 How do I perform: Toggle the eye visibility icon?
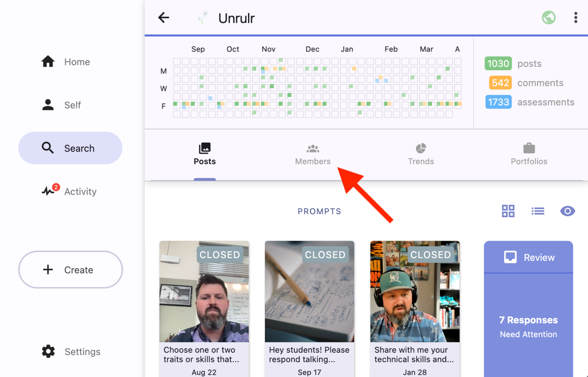(567, 211)
